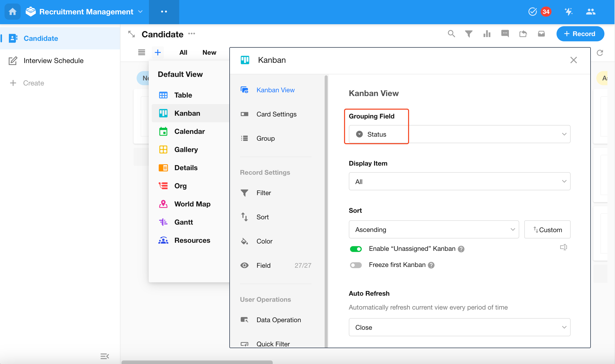Open the Ascending sort dropdown
Viewport: 615px width, 364px height.
[x=434, y=230]
